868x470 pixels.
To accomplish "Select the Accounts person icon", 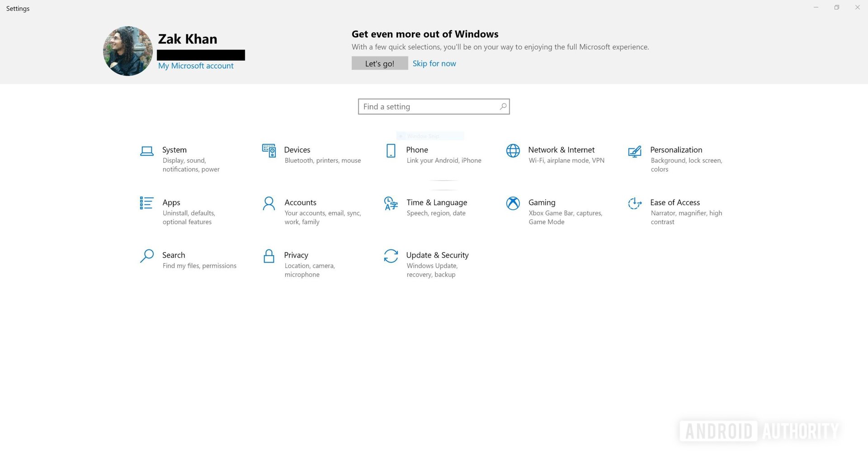I will coord(269,203).
